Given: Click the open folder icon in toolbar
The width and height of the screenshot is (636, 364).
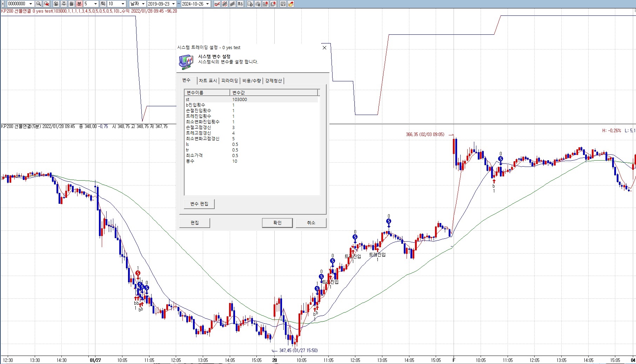Looking at the screenshot, I should coord(291,4).
